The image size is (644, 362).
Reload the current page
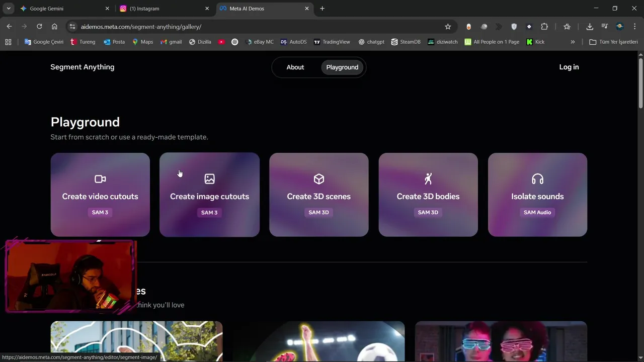pos(39,27)
